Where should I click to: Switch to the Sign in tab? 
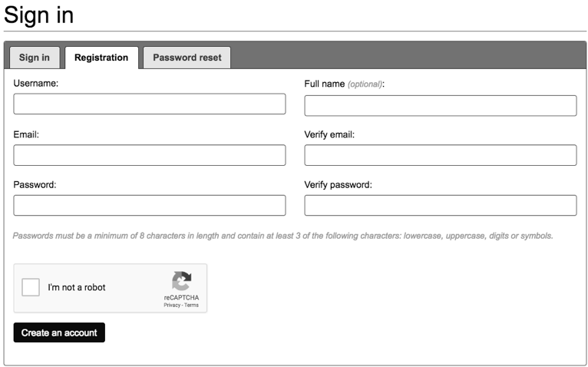[x=35, y=58]
